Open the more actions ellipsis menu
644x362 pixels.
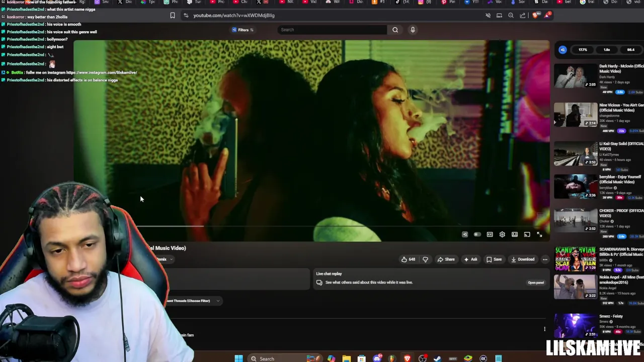(545, 259)
